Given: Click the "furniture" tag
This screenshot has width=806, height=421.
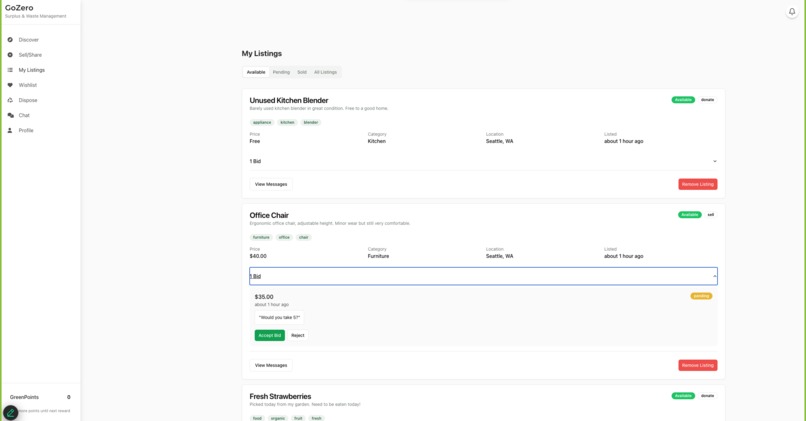Looking at the screenshot, I should [261, 237].
